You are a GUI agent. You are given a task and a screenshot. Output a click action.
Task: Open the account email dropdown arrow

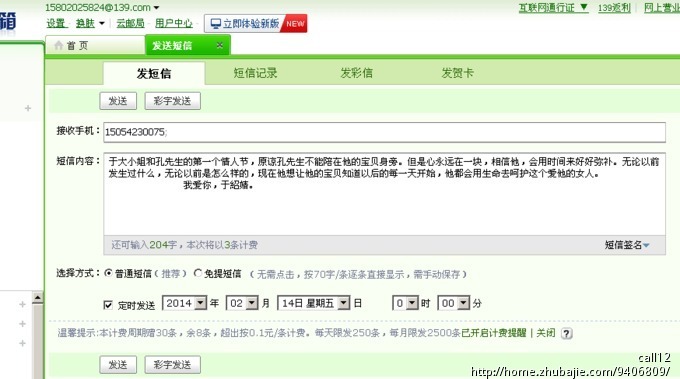pyautogui.click(x=157, y=8)
